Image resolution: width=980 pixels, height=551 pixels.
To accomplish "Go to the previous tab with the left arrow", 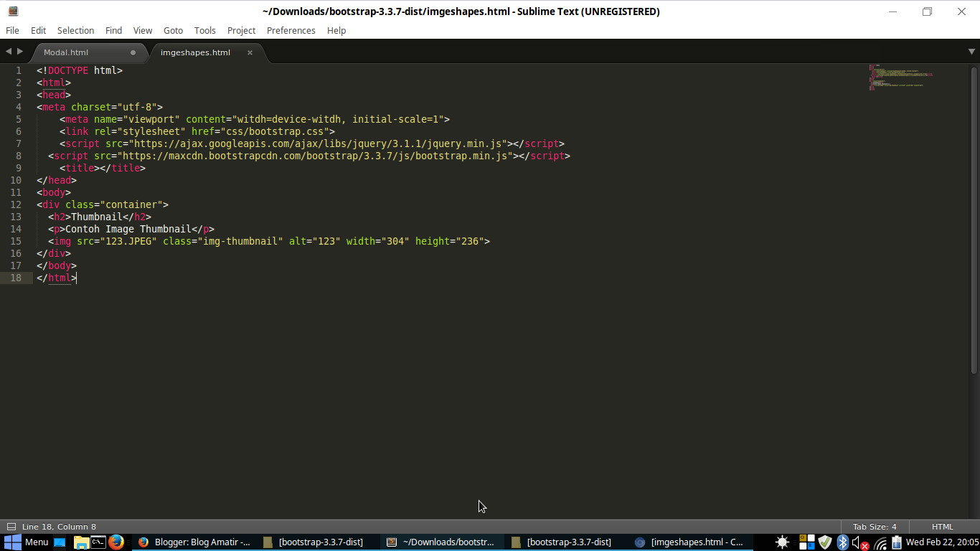I will [x=9, y=52].
